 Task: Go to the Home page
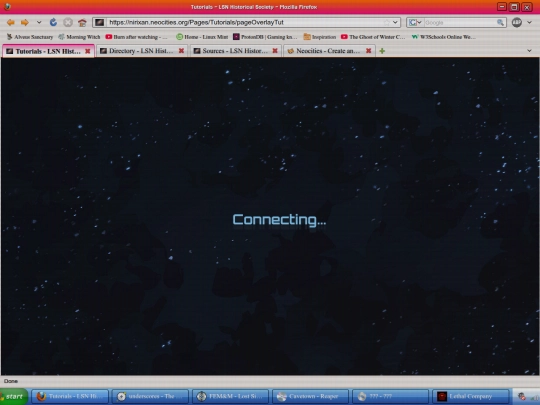[x=82, y=23]
